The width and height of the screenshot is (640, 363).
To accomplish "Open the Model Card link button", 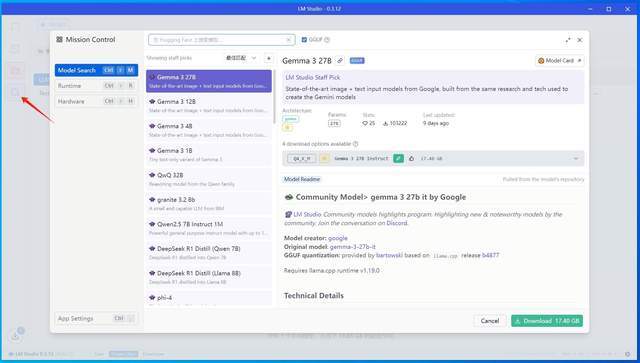I will (559, 61).
